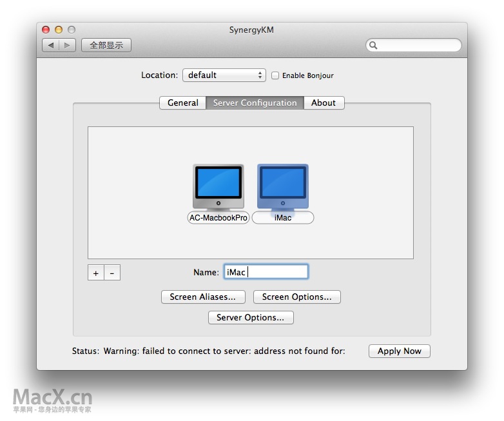Screen dimensions: 504x421
Task: Remove selected screen with minus button
Action: pos(112,273)
